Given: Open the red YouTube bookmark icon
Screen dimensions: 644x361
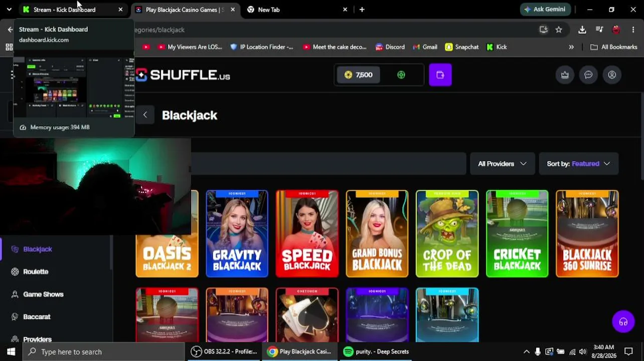Looking at the screenshot, I should [146, 47].
